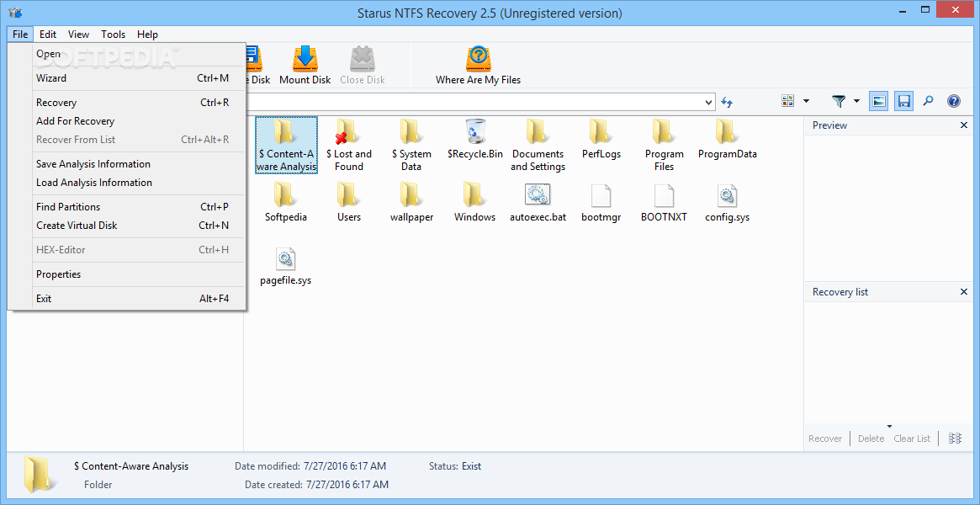980x505 pixels.
Task: Click the refresh arrows beside the address bar
Action: tap(727, 102)
